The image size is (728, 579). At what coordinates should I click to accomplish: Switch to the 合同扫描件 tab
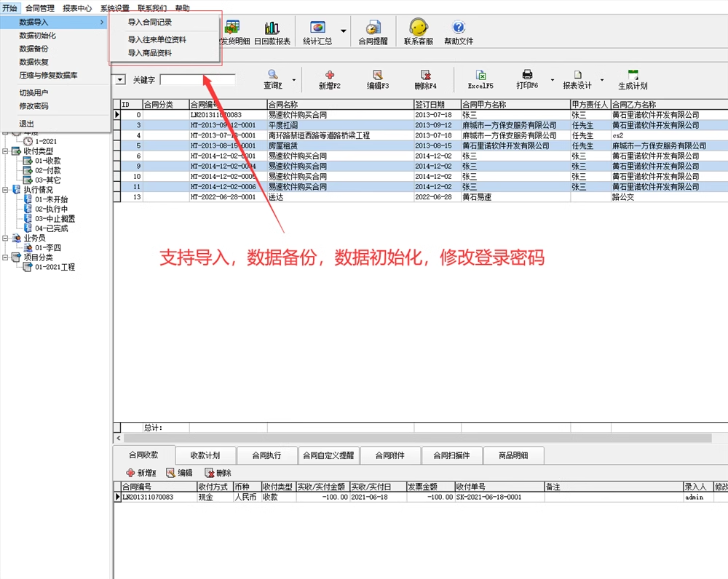point(452,455)
